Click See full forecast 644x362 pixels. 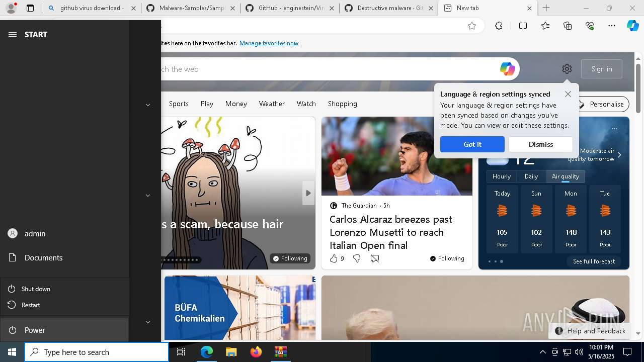click(x=594, y=261)
